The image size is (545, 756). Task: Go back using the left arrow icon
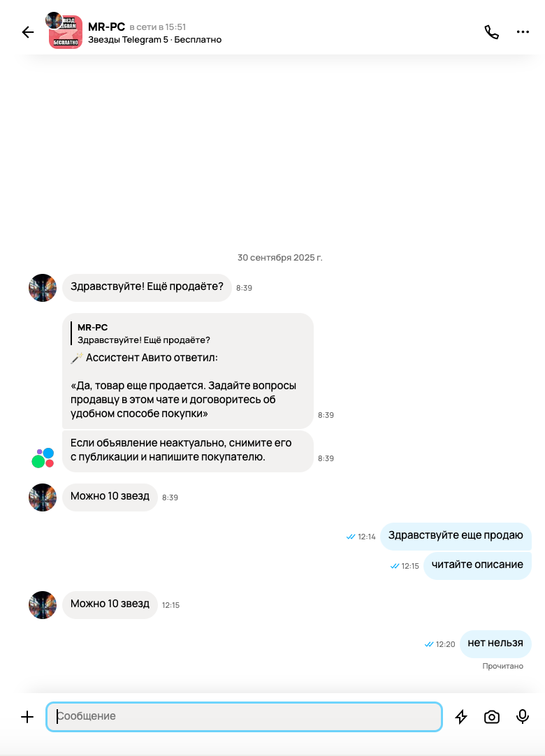pyautogui.click(x=28, y=32)
